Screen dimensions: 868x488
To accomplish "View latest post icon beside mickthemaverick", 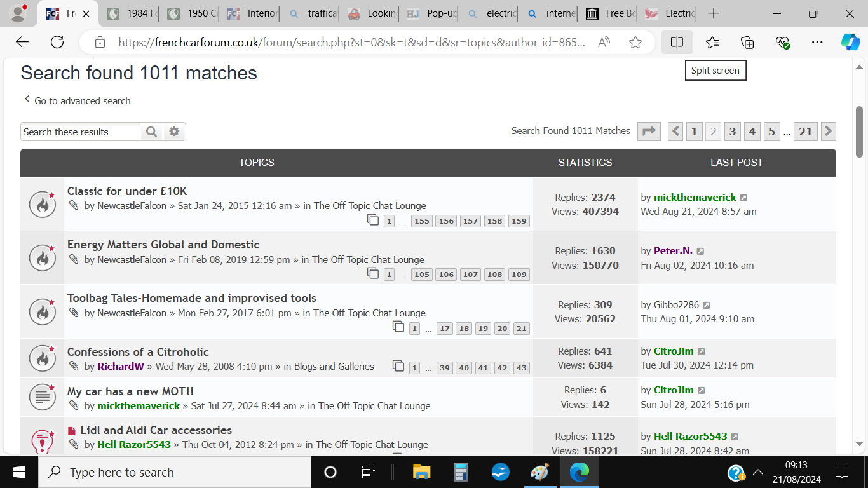I will point(744,198).
